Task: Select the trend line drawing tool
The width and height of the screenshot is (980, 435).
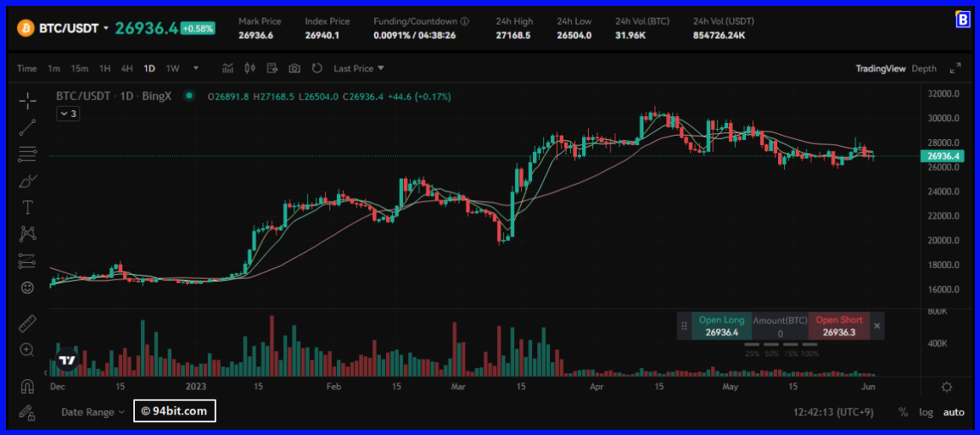Action: 28,127
